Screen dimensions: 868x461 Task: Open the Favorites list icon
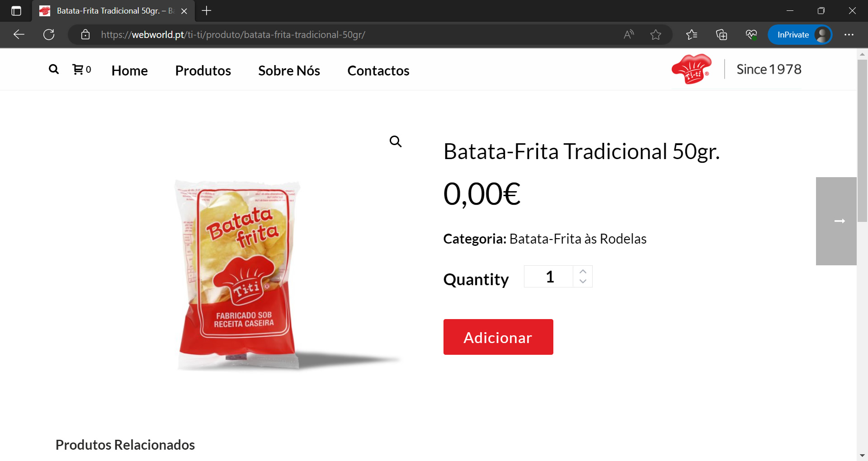692,35
